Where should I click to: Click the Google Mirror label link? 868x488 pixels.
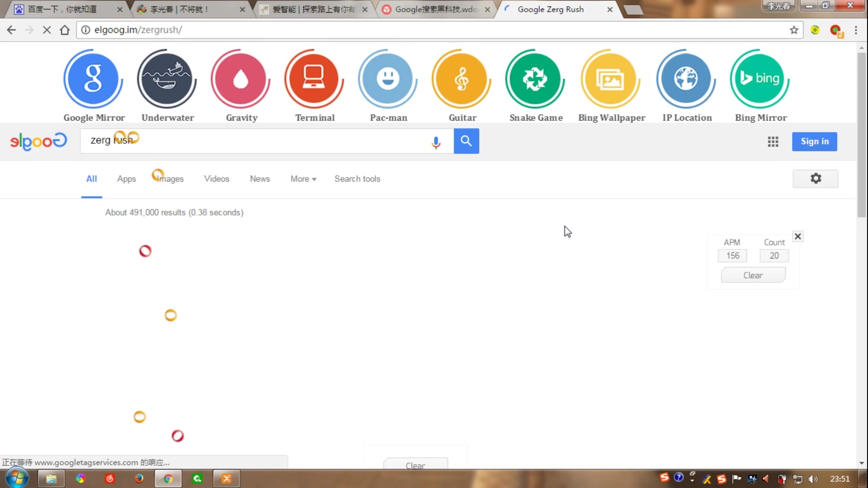pyautogui.click(x=94, y=117)
